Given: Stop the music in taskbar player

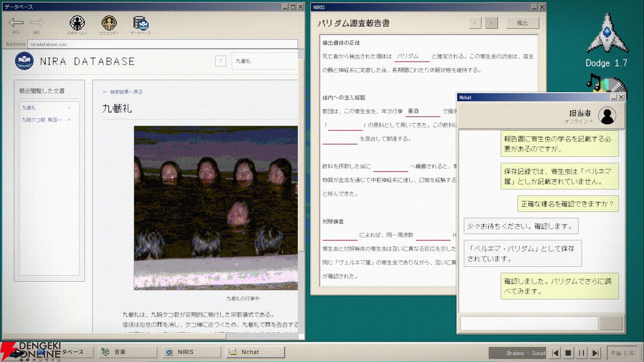Looking at the screenshot, I should click(x=568, y=353).
